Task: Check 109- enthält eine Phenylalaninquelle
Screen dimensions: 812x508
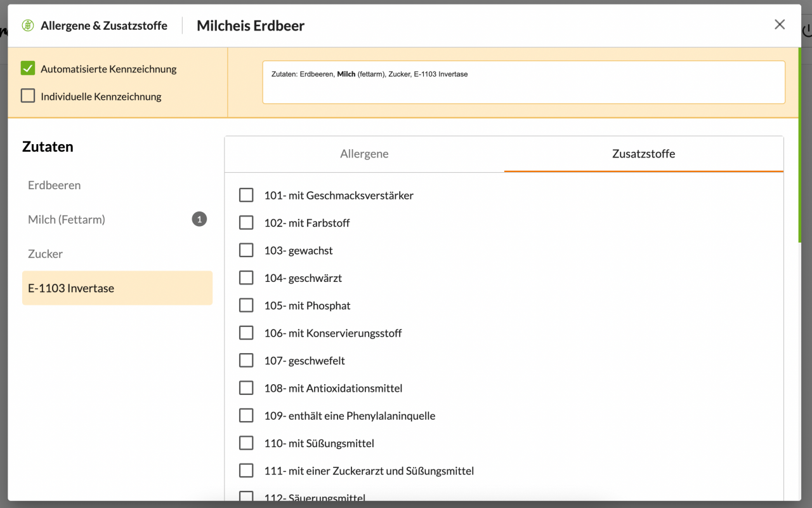Action: coord(246,415)
